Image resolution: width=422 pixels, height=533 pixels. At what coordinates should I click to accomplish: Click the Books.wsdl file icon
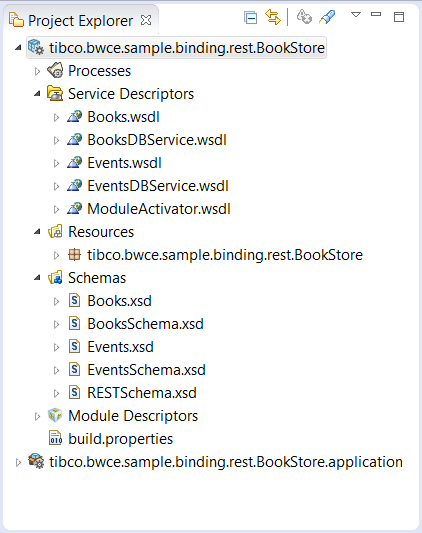[x=74, y=117]
